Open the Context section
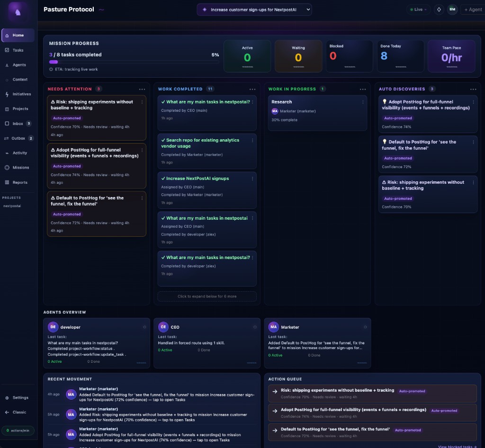485x448 pixels. point(18,80)
